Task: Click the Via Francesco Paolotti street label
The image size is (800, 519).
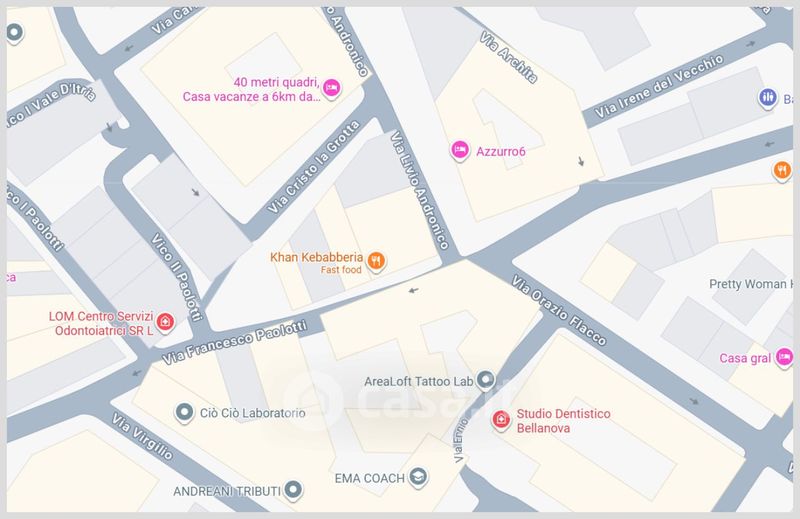Action: pos(235,342)
